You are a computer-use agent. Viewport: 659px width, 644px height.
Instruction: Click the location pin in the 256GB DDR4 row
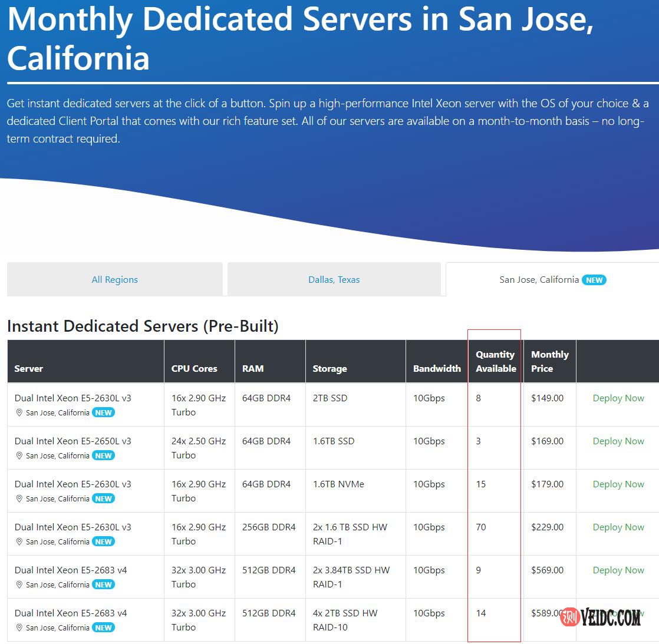[x=19, y=541]
